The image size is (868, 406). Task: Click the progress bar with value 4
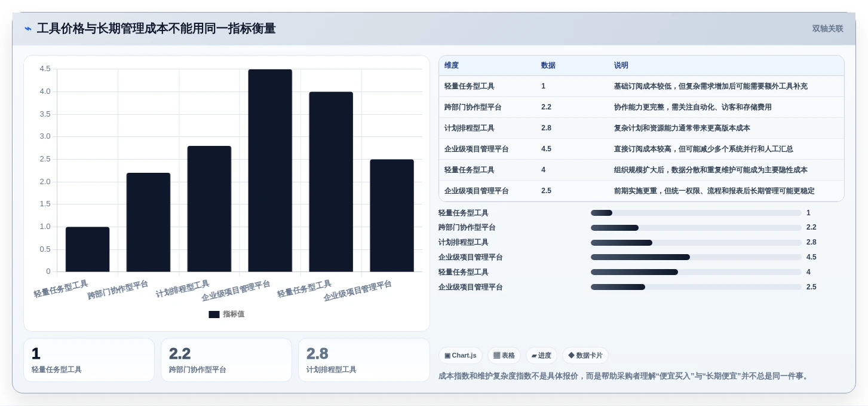pyautogui.click(x=696, y=272)
